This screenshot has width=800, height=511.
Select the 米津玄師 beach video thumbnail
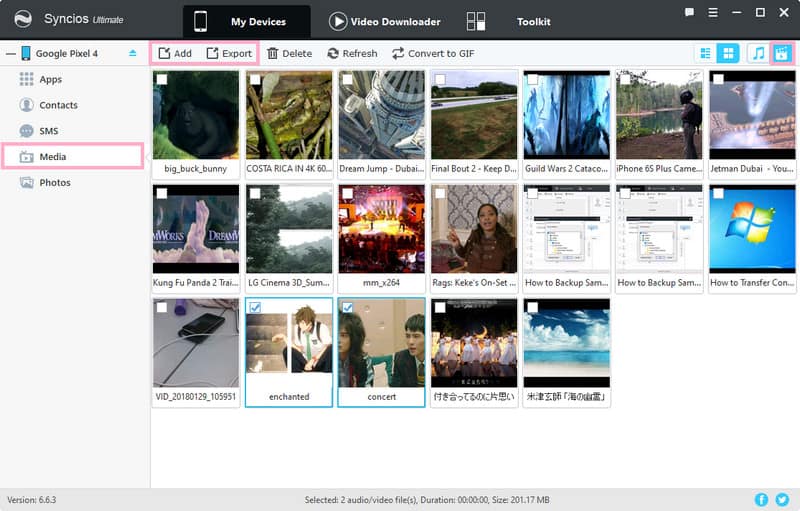[x=566, y=343]
